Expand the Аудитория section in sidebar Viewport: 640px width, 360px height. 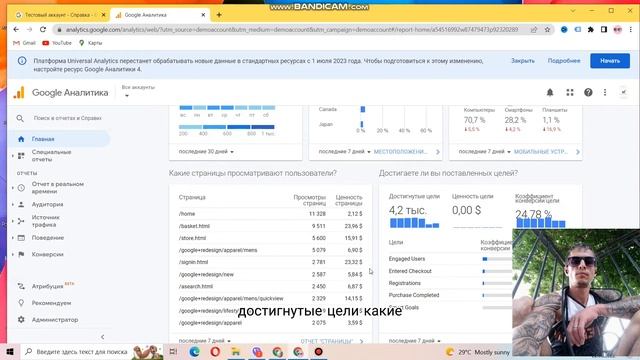click(x=13, y=204)
